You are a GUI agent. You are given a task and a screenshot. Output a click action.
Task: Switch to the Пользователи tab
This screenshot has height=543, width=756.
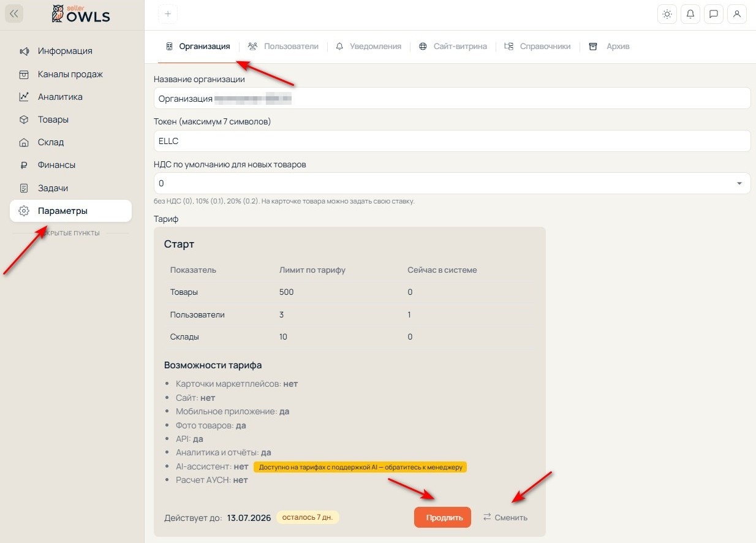[283, 47]
